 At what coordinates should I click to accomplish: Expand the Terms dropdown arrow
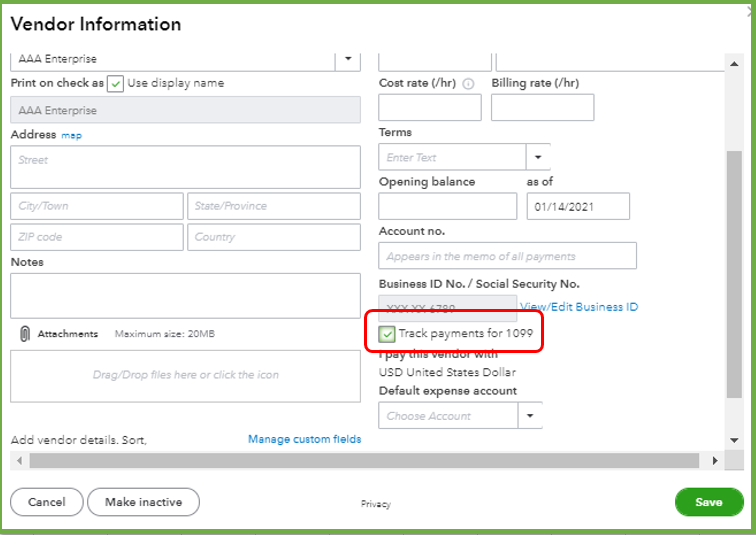tap(538, 157)
